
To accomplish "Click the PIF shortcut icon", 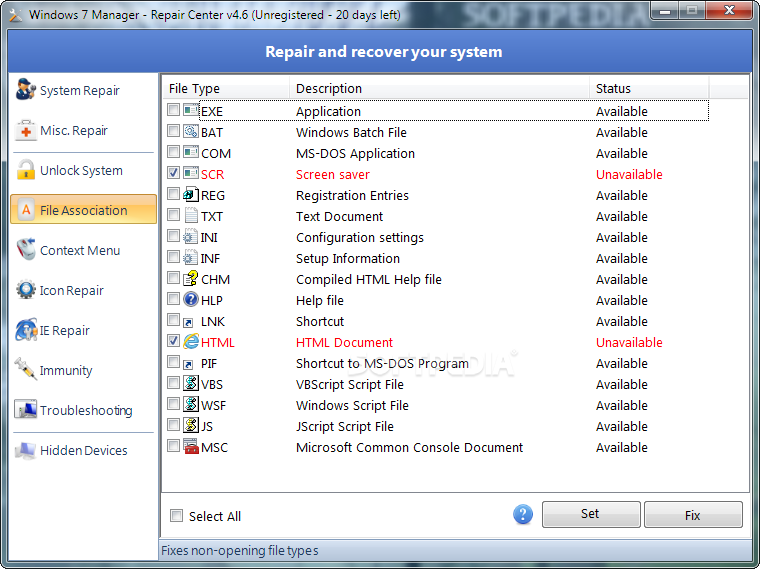I will point(189,364).
